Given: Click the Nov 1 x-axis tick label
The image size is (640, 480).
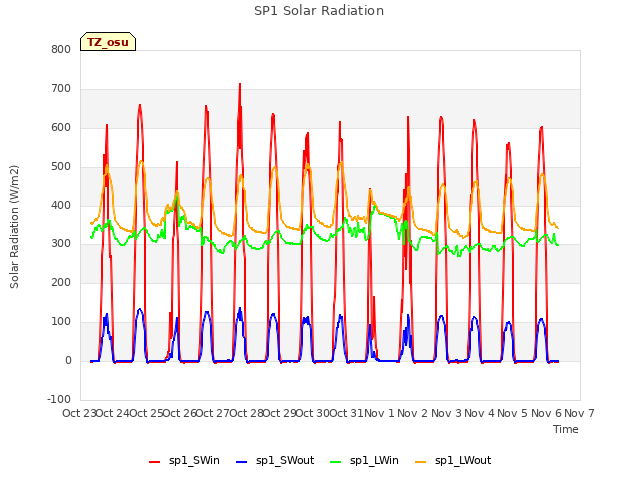Looking at the screenshot, I should point(379,413).
